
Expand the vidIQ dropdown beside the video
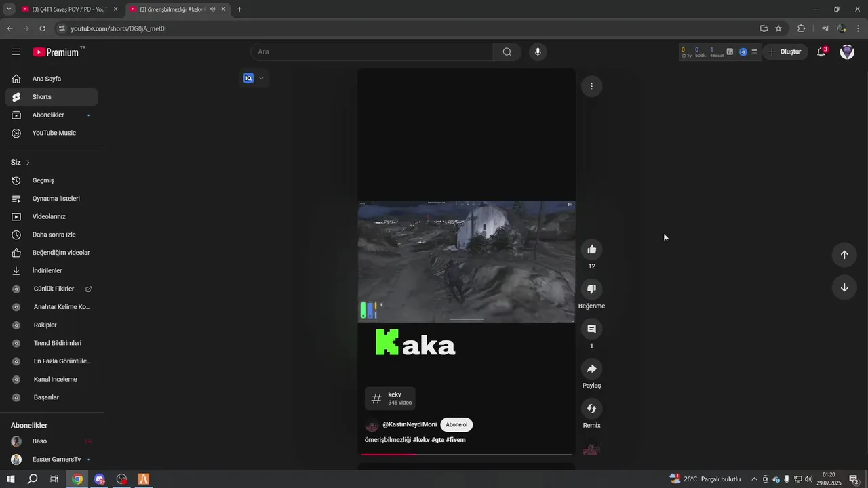click(x=261, y=78)
